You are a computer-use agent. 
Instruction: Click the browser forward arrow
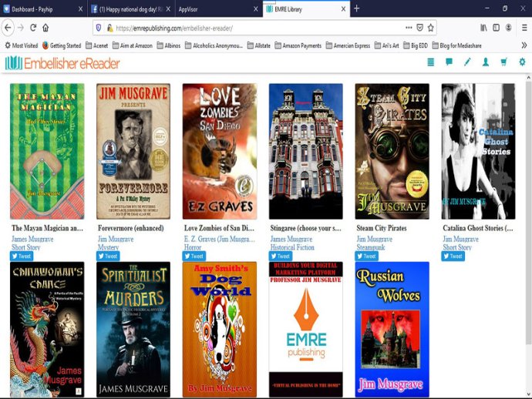pyautogui.click(x=21, y=28)
